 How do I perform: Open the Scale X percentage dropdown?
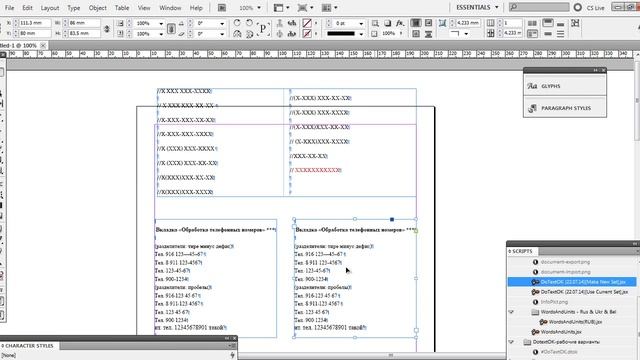[161, 24]
